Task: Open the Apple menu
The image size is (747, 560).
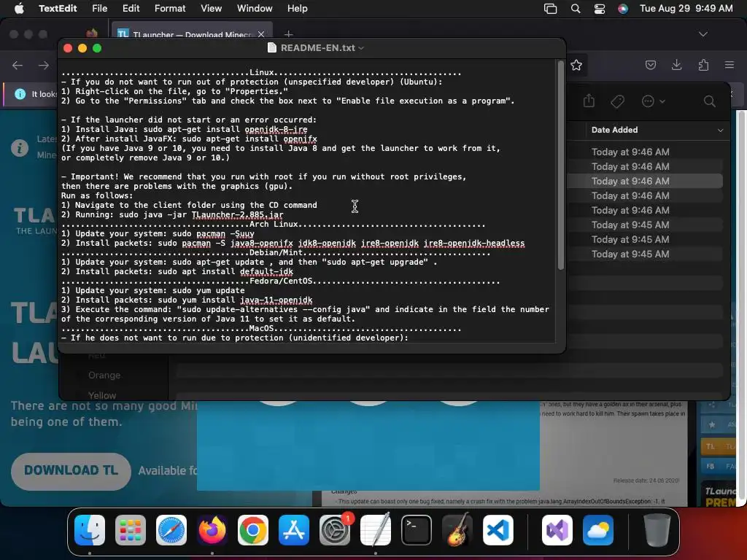Action: pos(19,9)
